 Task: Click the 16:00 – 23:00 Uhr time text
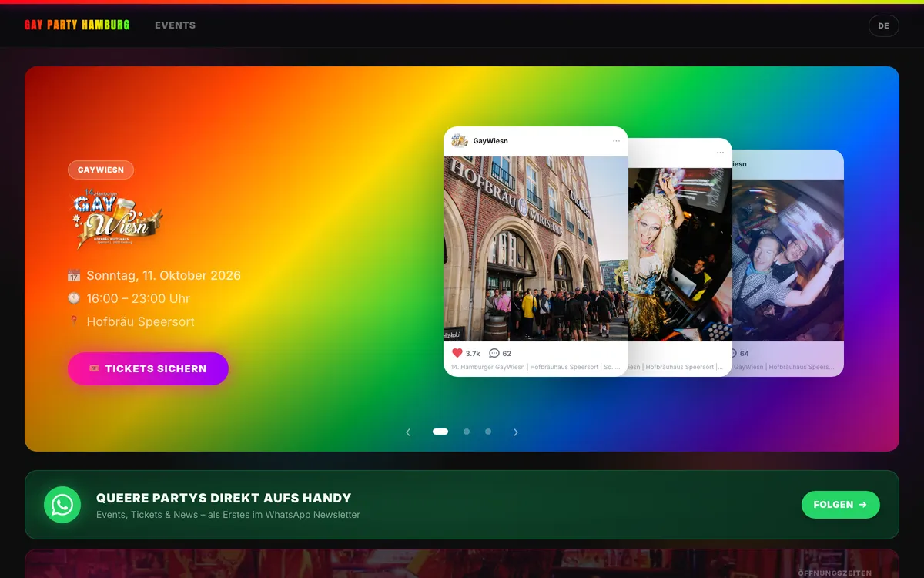139,298
